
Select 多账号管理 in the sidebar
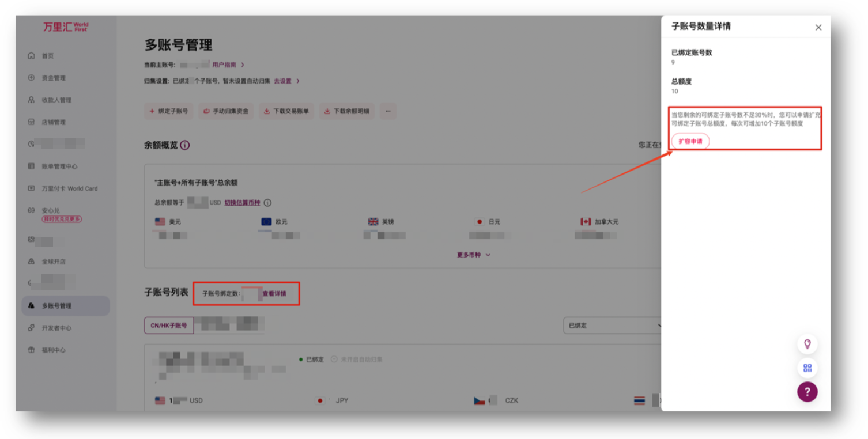[x=56, y=306]
